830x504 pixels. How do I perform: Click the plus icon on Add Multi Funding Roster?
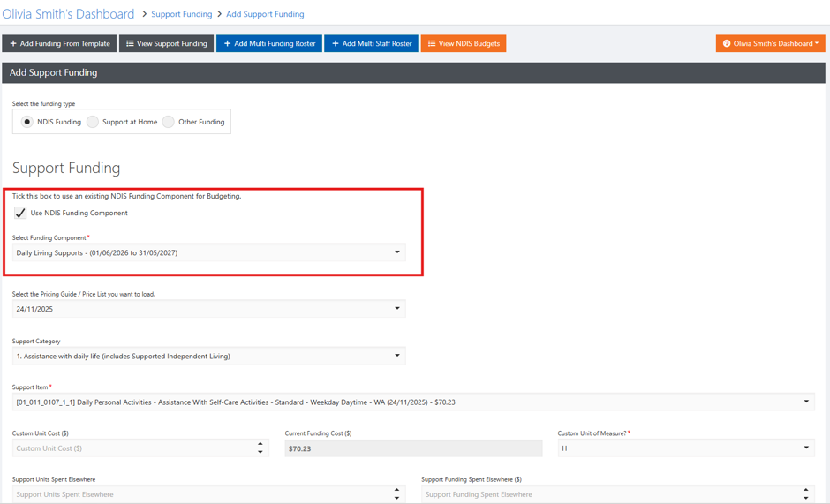click(x=227, y=43)
